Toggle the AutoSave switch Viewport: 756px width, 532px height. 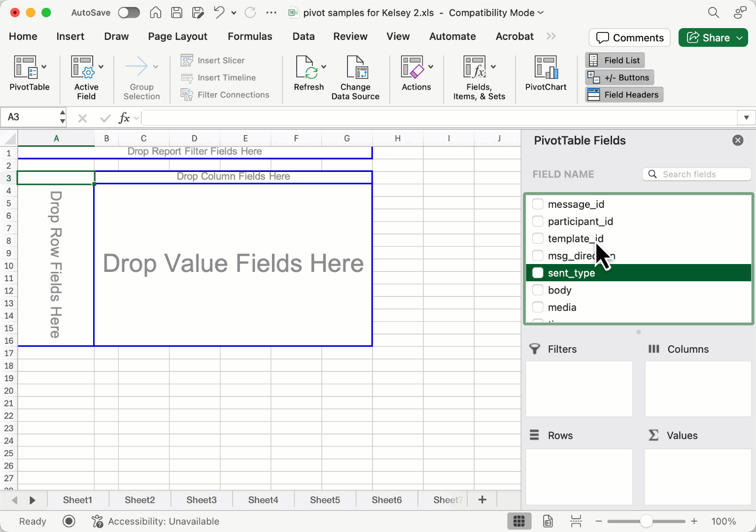pyautogui.click(x=129, y=13)
